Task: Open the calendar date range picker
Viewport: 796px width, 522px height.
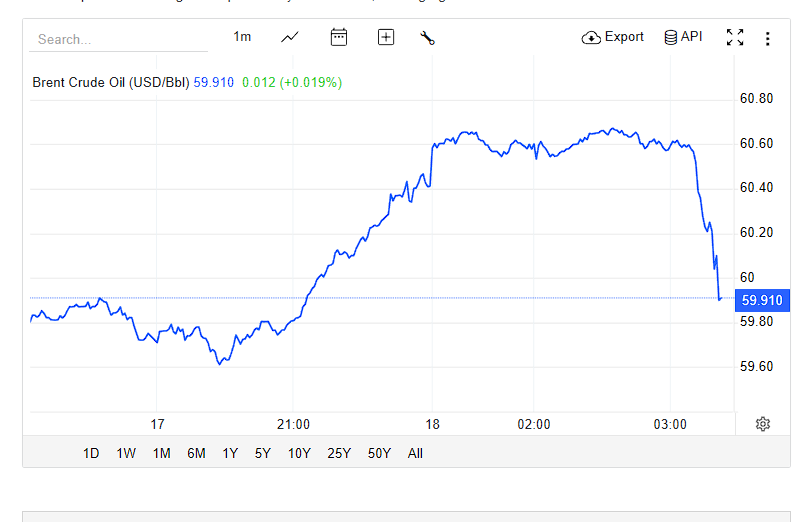Action: coord(339,37)
